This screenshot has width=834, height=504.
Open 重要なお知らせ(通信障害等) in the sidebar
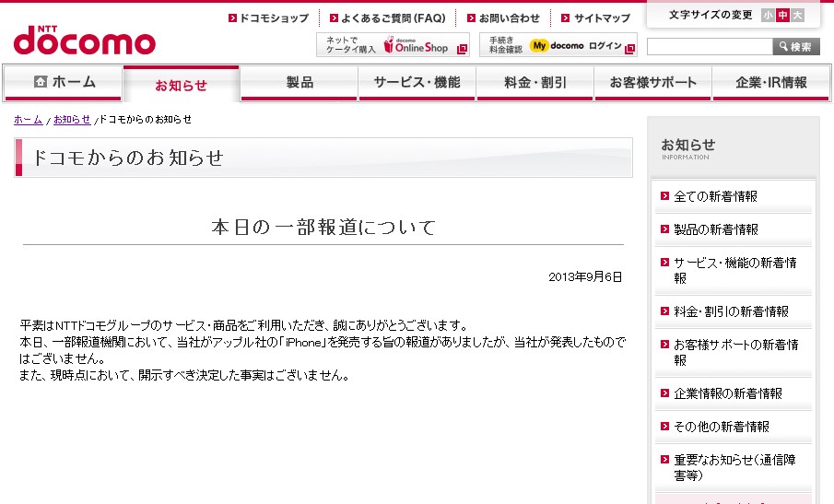tap(735, 467)
